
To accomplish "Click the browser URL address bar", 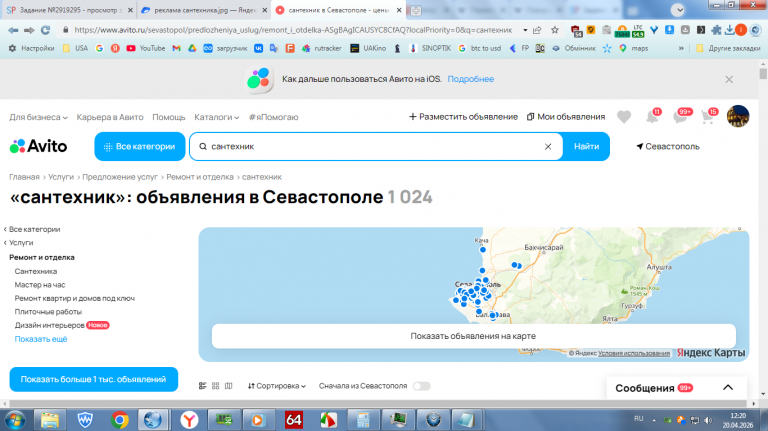I will coord(293,30).
